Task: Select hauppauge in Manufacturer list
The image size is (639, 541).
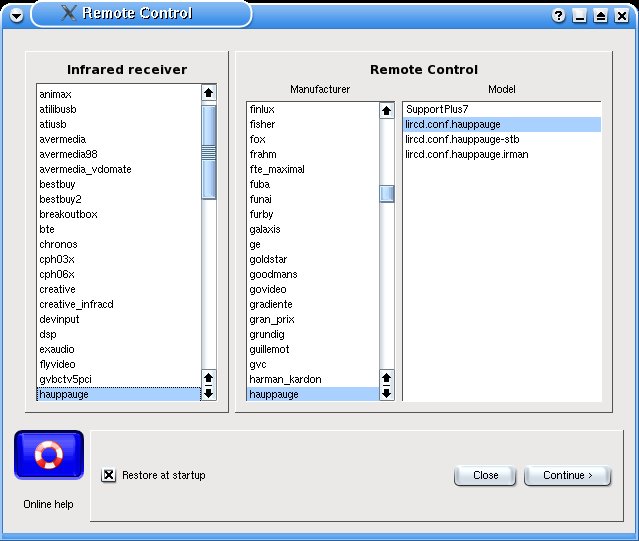Action: pyautogui.click(x=313, y=394)
